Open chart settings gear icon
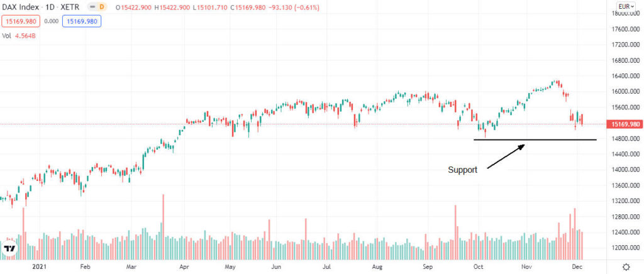The image size is (644, 274). tap(626, 266)
